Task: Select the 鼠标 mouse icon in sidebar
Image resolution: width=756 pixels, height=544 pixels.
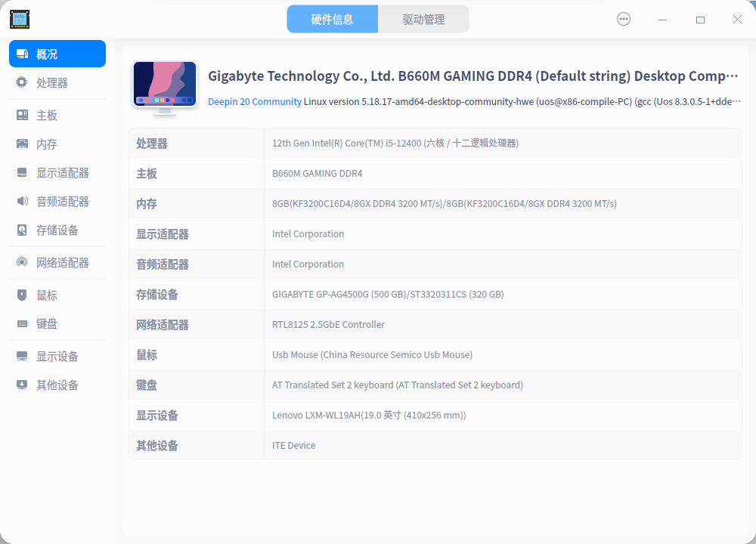Action: point(21,295)
